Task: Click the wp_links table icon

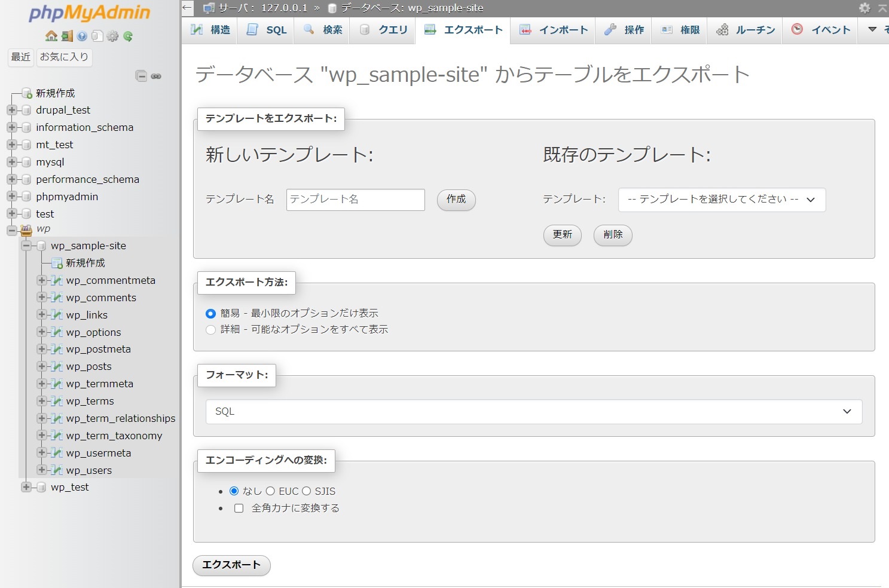Action: 57,315
